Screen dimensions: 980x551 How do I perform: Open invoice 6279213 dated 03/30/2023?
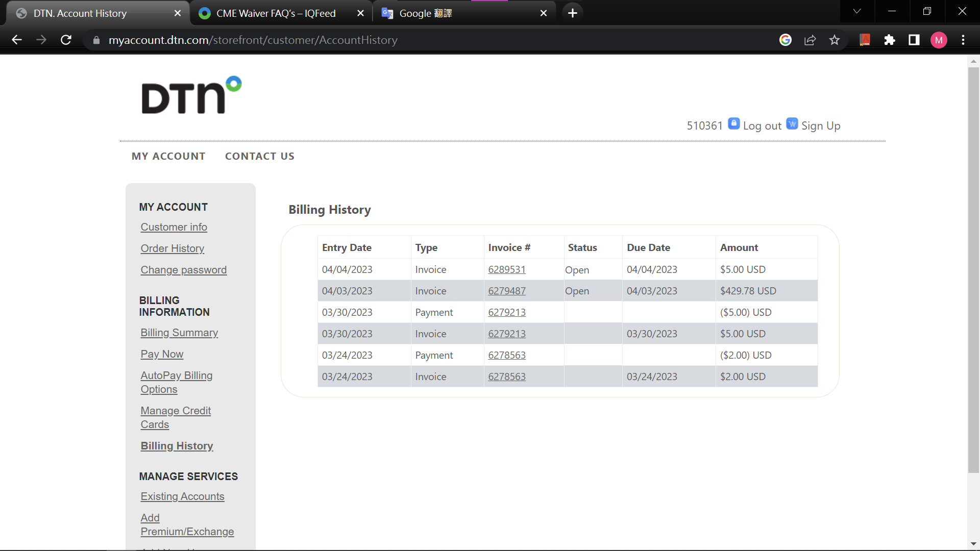pyautogui.click(x=507, y=334)
